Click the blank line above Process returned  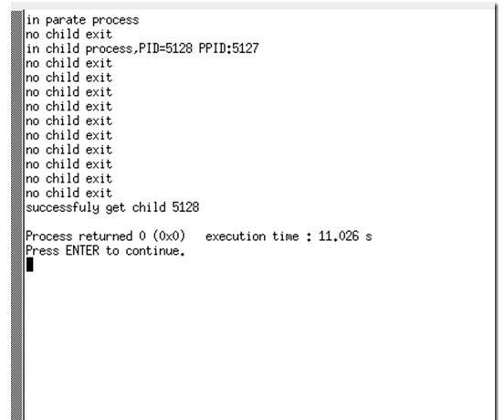point(257,222)
